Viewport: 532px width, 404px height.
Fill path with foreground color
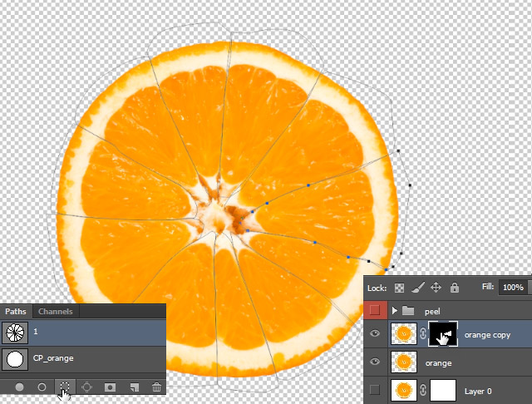click(19, 387)
